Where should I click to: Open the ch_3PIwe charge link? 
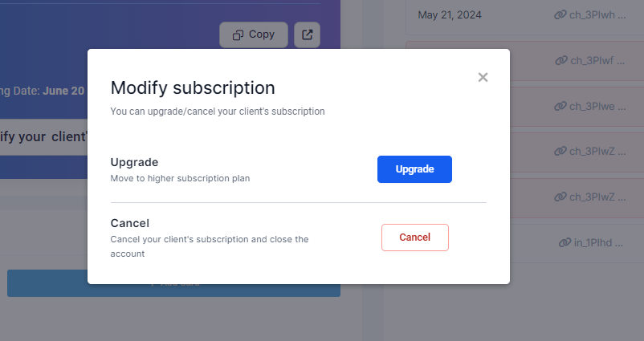coord(597,106)
